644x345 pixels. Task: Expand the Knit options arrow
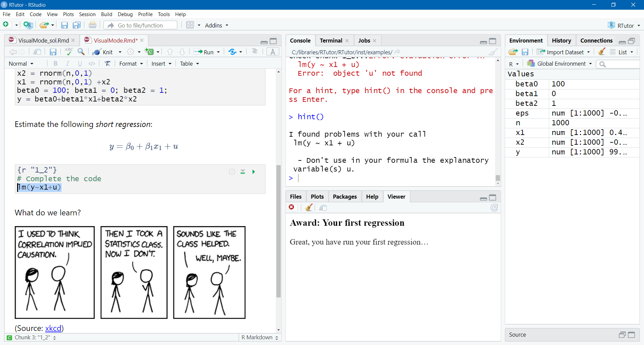[120, 52]
